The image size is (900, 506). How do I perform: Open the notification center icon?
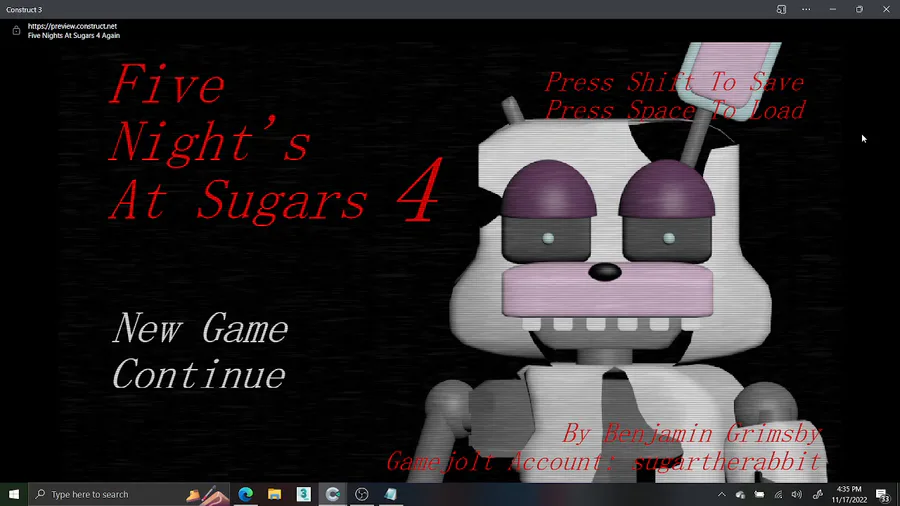point(883,495)
